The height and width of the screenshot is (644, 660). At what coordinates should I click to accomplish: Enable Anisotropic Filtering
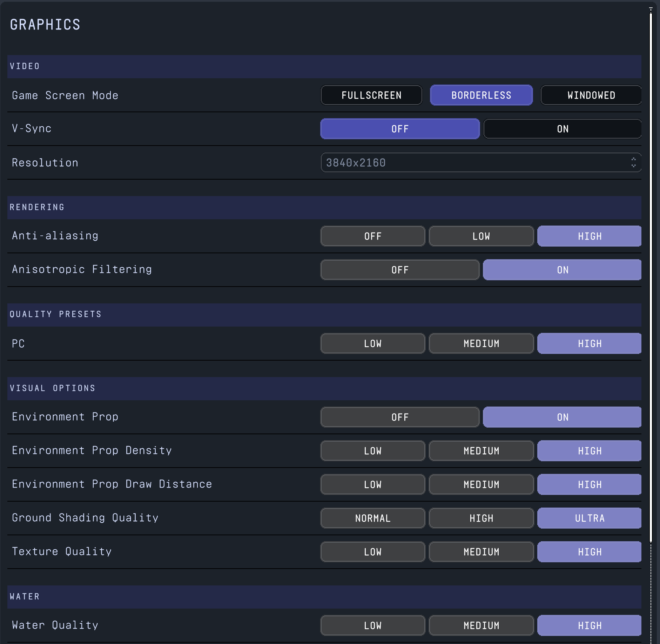tap(563, 270)
